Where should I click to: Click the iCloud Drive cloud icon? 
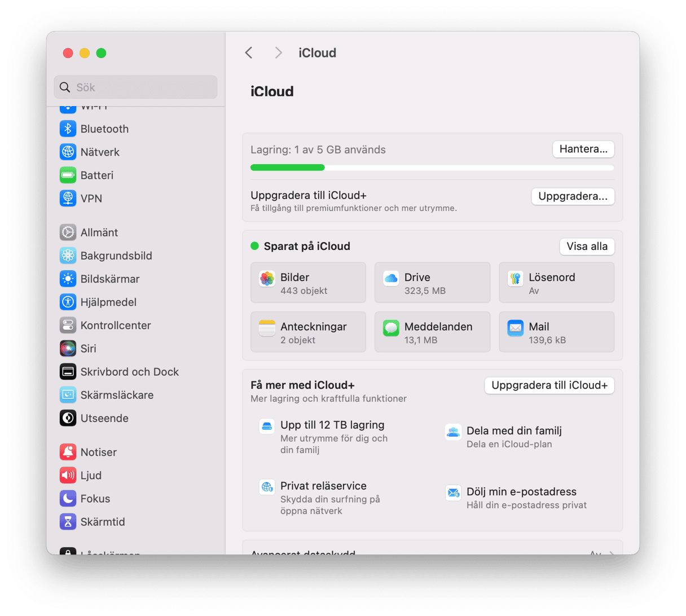tap(391, 278)
